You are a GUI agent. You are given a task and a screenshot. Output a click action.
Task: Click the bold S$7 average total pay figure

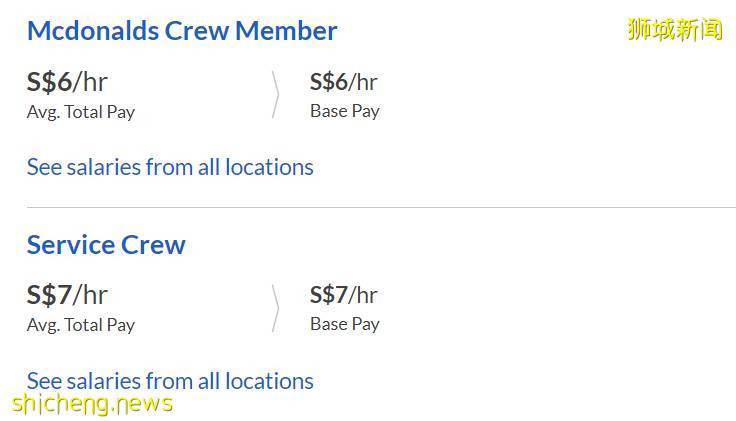click(x=49, y=295)
